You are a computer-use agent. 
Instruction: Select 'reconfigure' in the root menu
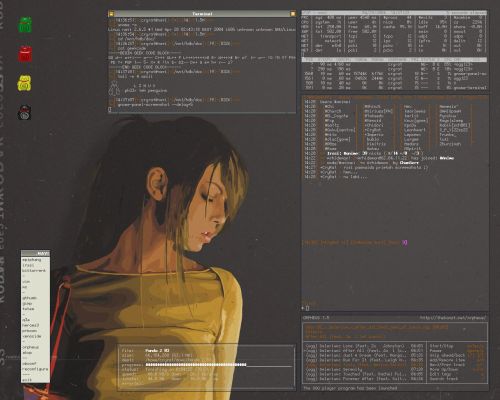pyautogui.click(x=35, y=369)
